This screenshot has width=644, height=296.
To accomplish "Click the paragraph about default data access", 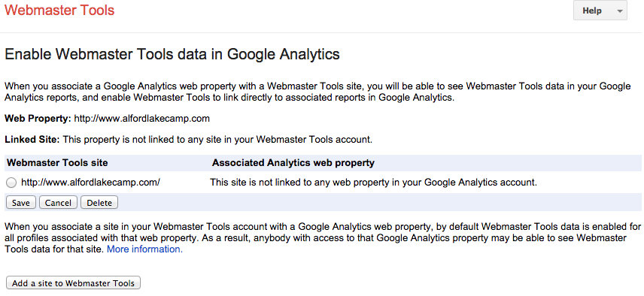I will [x=323, y=238].
